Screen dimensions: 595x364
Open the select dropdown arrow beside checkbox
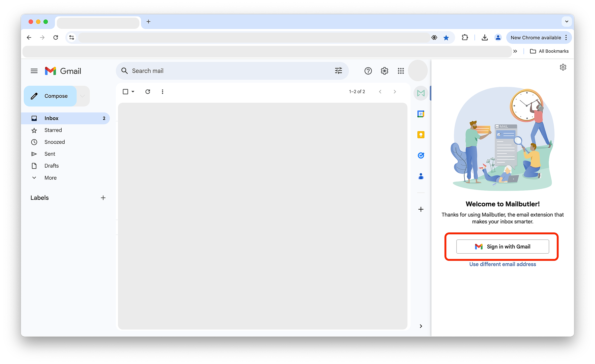pyautogui.click(x=133, y=92)
